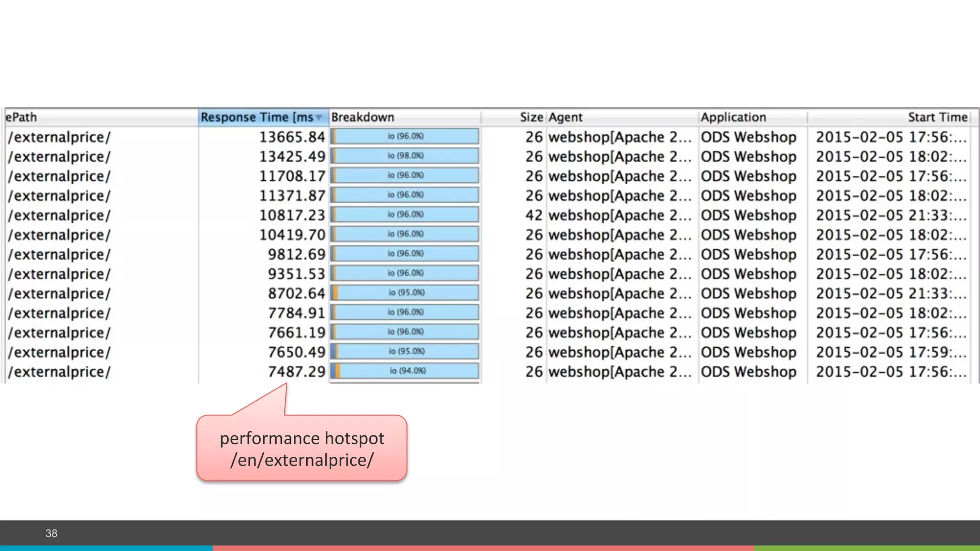The image size is (980, 551).
Task: Click start time 2015-02-05 17:59
Action: pos(891,352)
